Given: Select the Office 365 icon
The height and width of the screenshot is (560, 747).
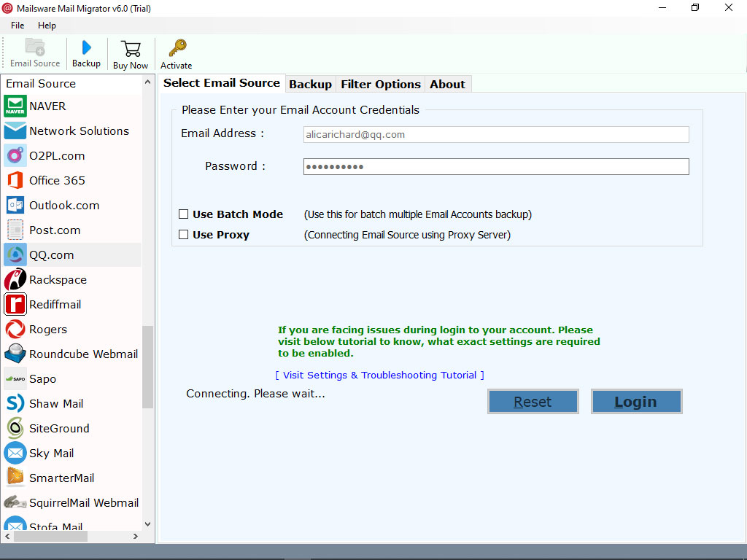Looking at the screenshot, I should [15, 181].
